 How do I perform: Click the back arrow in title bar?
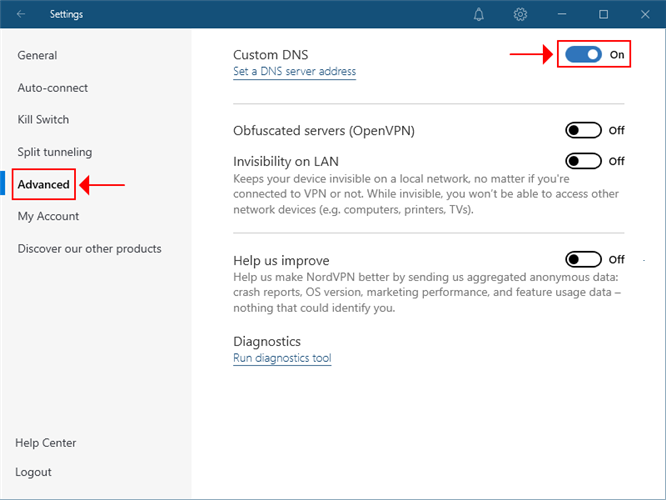coord(22,15)
